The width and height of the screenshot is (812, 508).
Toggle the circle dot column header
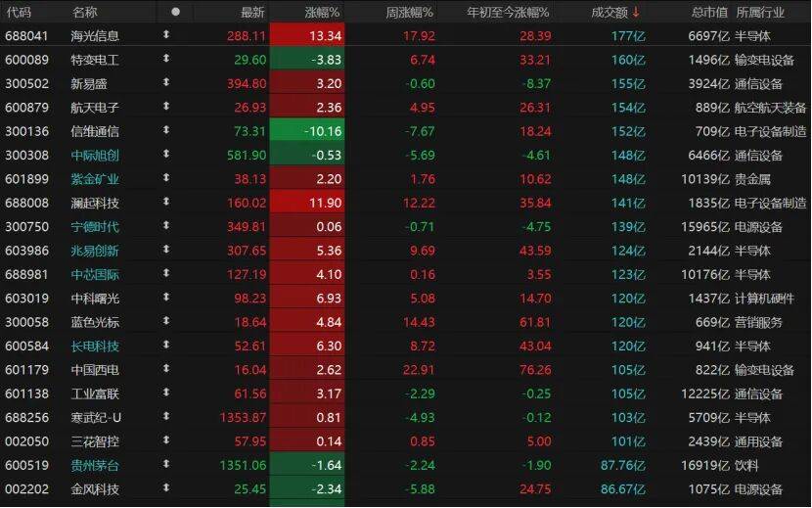[x=175, y=13]
